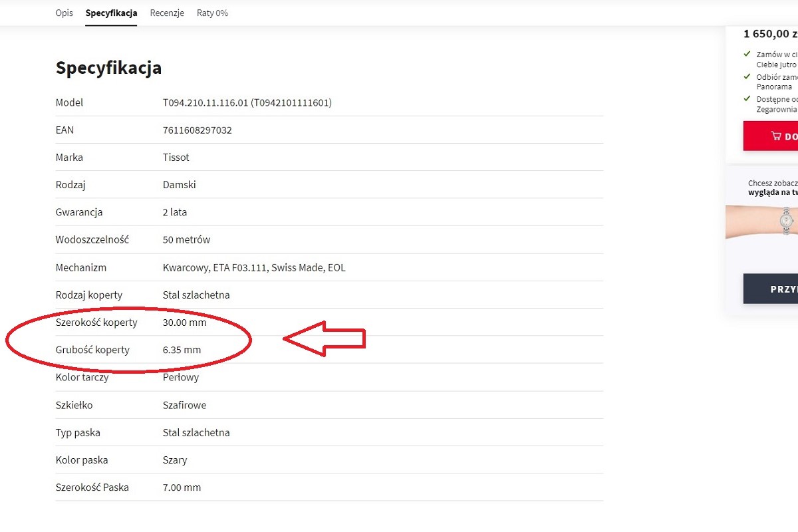Click the 50 metrów water resistance value
This screenshot has width=798, height=532.
[x=186, y=239]
